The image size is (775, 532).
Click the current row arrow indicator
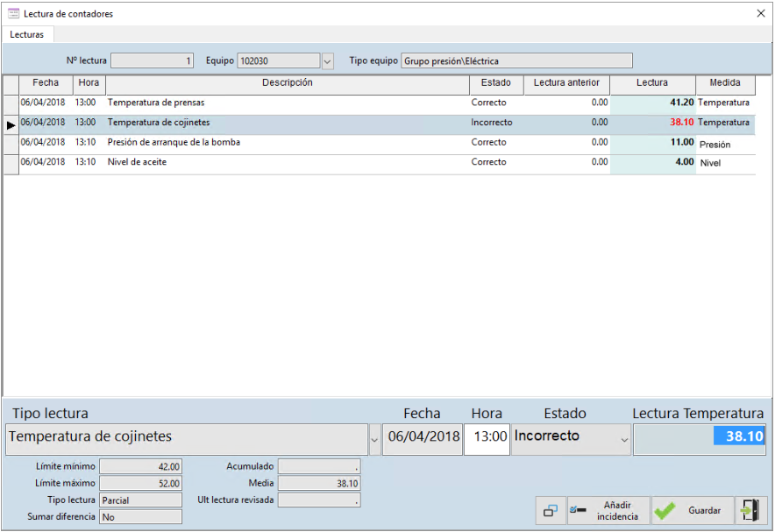[11, 125]
